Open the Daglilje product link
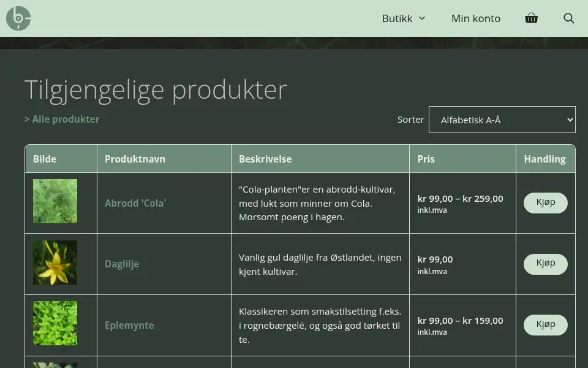Image resolution: width=588 pixels, height=368 pixels. (122, 264)
